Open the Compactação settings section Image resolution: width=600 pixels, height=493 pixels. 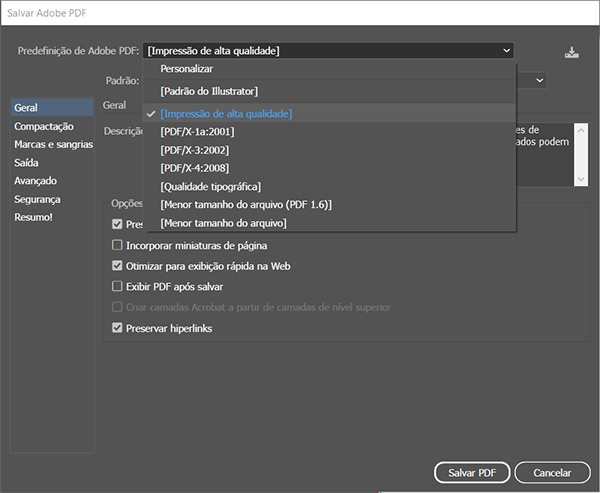[x=44, y=126]
